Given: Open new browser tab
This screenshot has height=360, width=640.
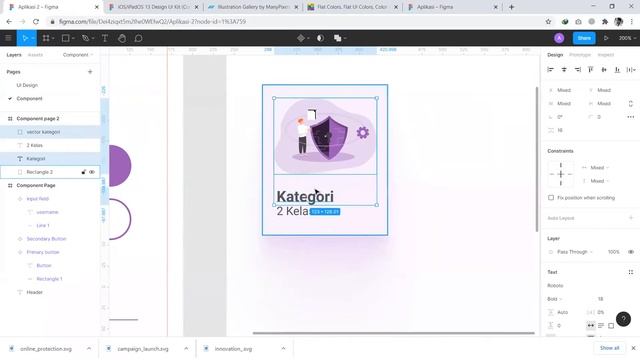Looking at the screenshot, I should coord(511,7).
